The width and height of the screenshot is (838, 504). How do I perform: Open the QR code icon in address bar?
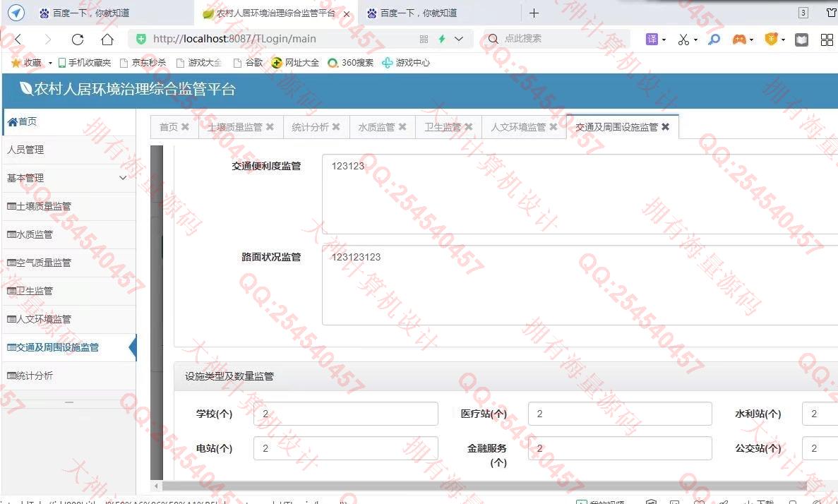424,39
